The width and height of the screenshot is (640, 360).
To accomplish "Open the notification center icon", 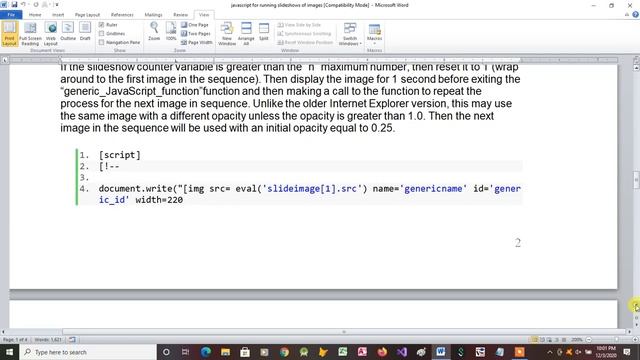I will point(627,352).
